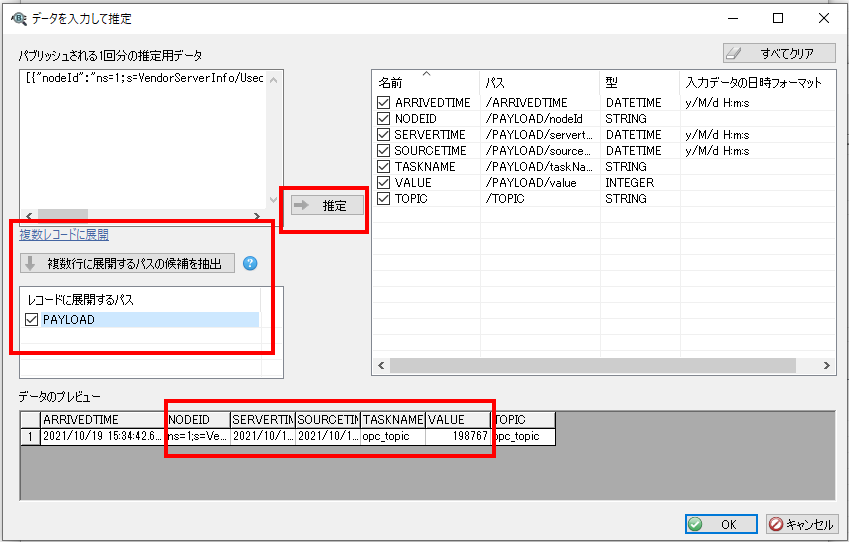Sort by the 名前 column header

tap(426, 82)
